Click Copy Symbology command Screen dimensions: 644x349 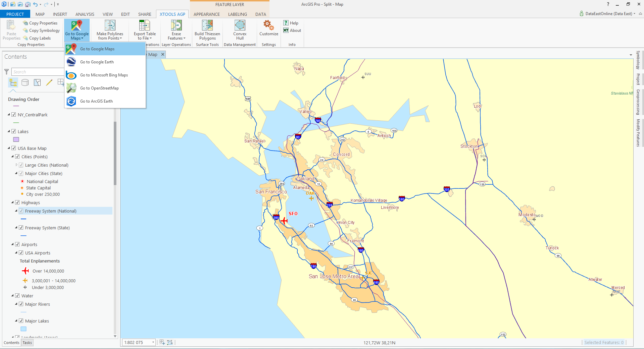click(41, 31)
